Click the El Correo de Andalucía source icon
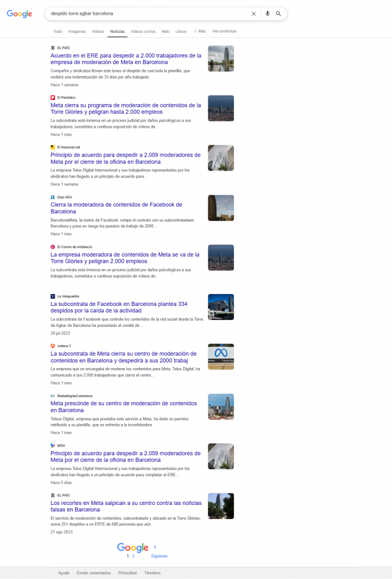Screen dimensions: 392x579 tap(53, 247)
